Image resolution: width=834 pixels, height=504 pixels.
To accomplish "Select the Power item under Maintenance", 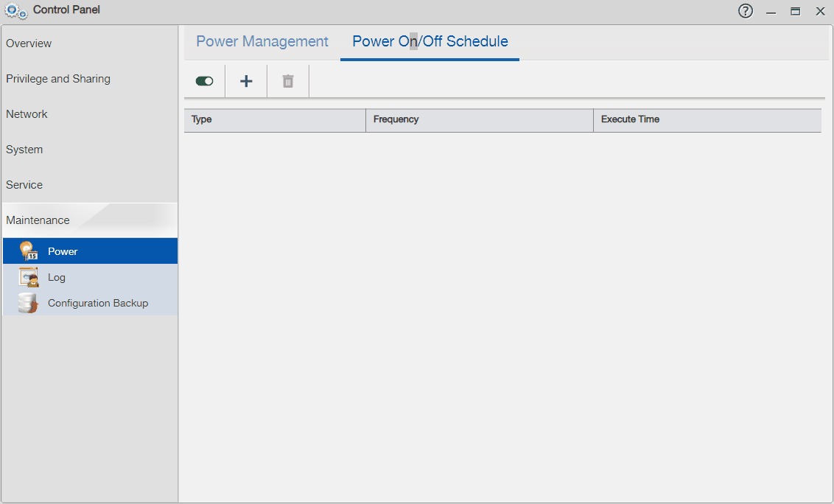I will click(x=90, y=251).
